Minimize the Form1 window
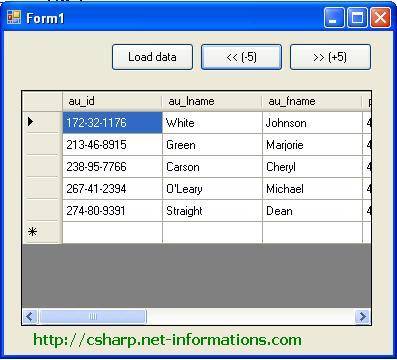The height and width of the screenshot is (360, 397). click(x=334, y=17)
